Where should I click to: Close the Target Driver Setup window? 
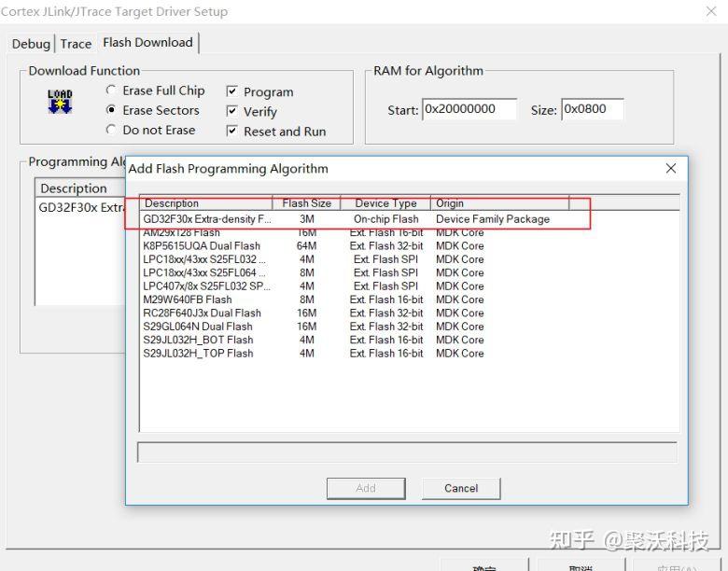coord(711,10)
